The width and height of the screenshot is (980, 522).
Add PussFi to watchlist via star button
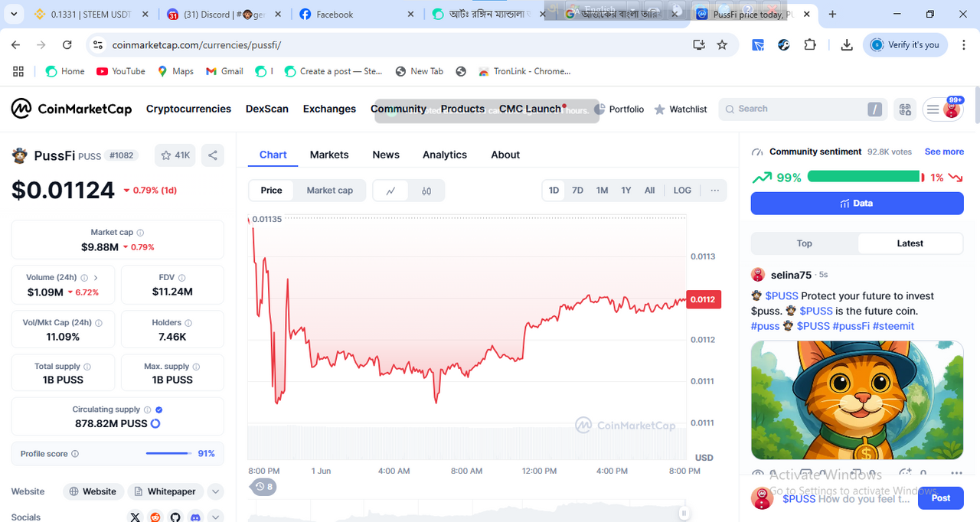[175, 155]
